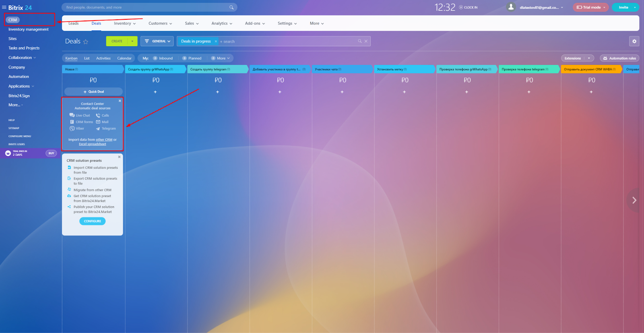Open the counters More dropdown
644x333 pixels.
(x=221, y=58)
